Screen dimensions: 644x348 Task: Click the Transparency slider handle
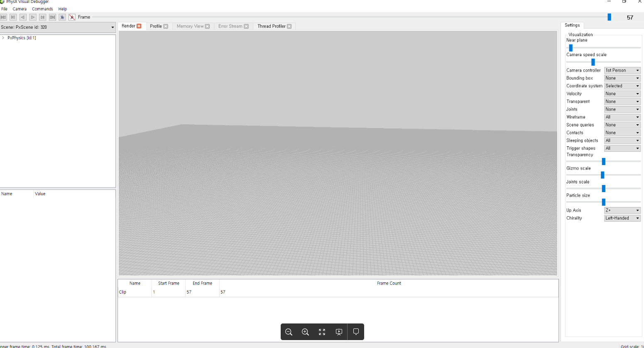[603, 161]
